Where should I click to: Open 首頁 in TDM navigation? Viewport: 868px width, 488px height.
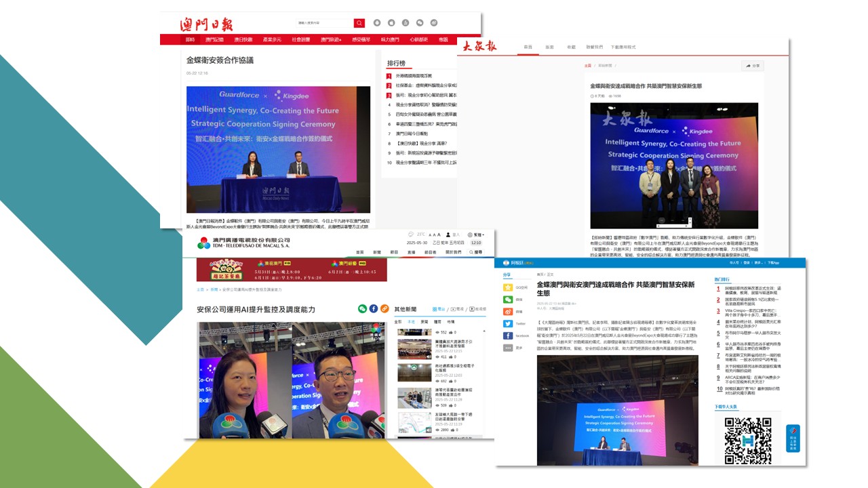click(x=360, y=251)
